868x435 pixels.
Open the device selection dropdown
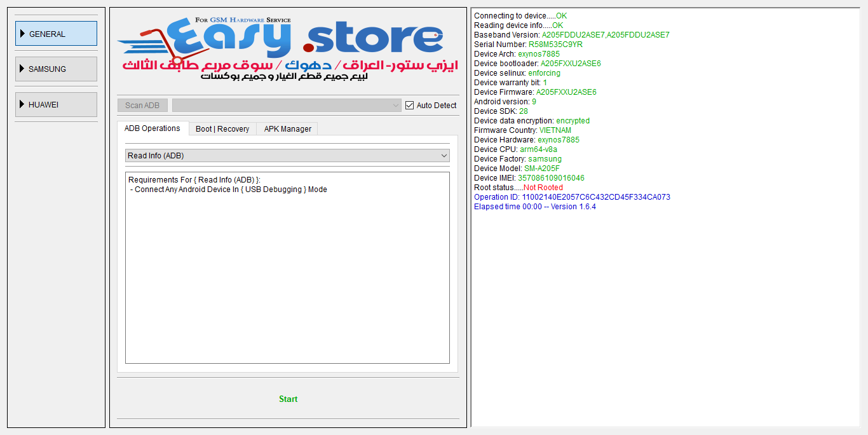(x=287, y=105)
